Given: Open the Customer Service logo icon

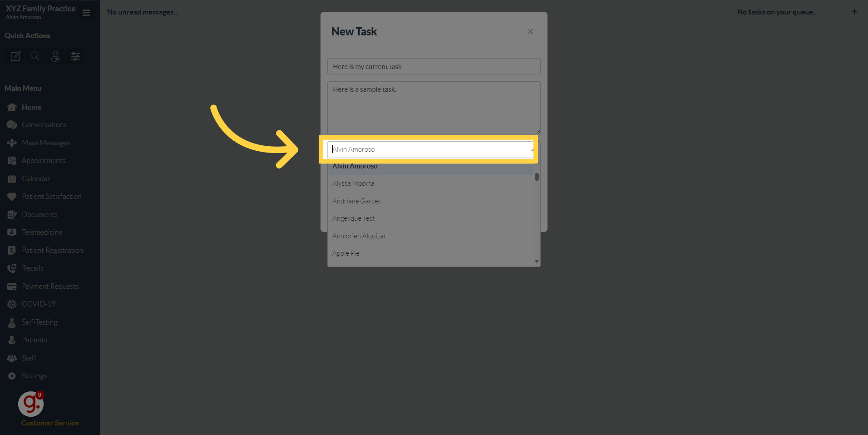Looking at the screenshot, I should pos(30,404).
